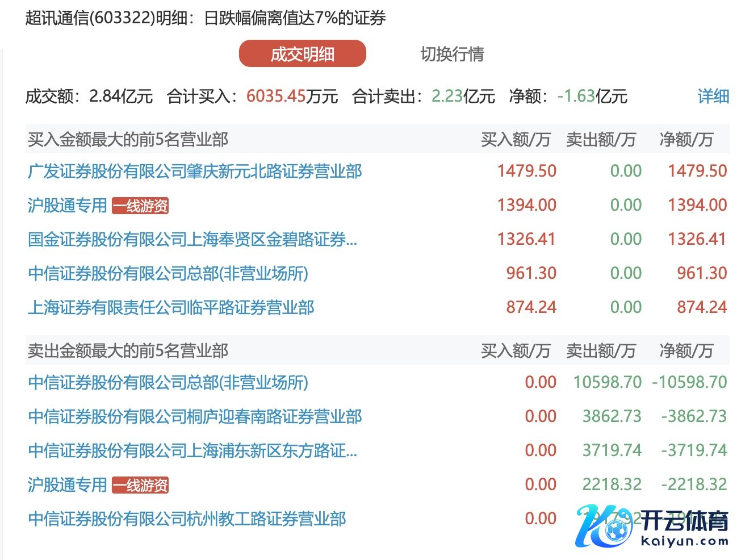Click 沪股通专用 in the sell list
The width and height of the screenshot is (737, 560).
pyautogui.click(x=67, y=484)
